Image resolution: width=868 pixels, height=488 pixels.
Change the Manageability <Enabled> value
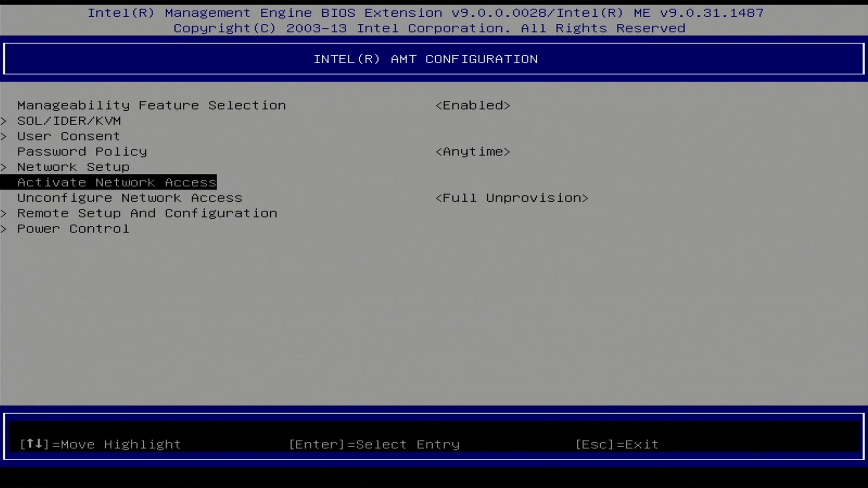pos(473,105)
